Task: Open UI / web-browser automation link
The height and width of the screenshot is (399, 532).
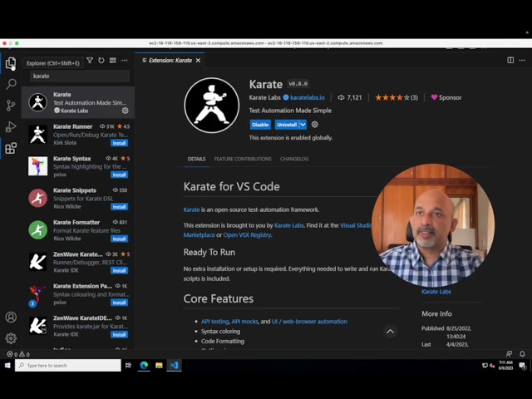Action: [309, 322]
